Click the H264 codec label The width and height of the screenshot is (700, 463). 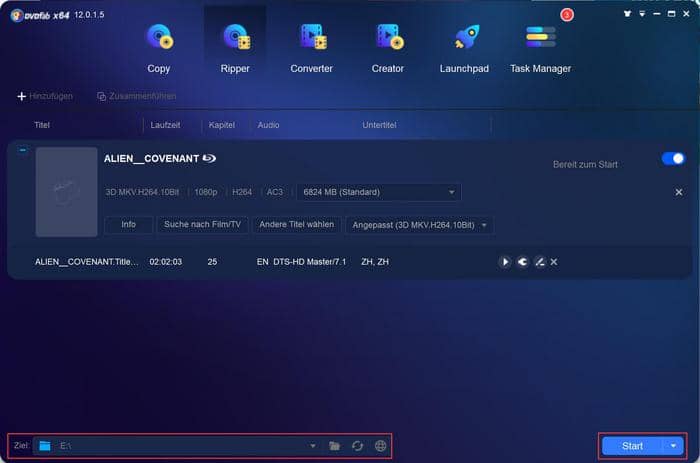[242, 192]
